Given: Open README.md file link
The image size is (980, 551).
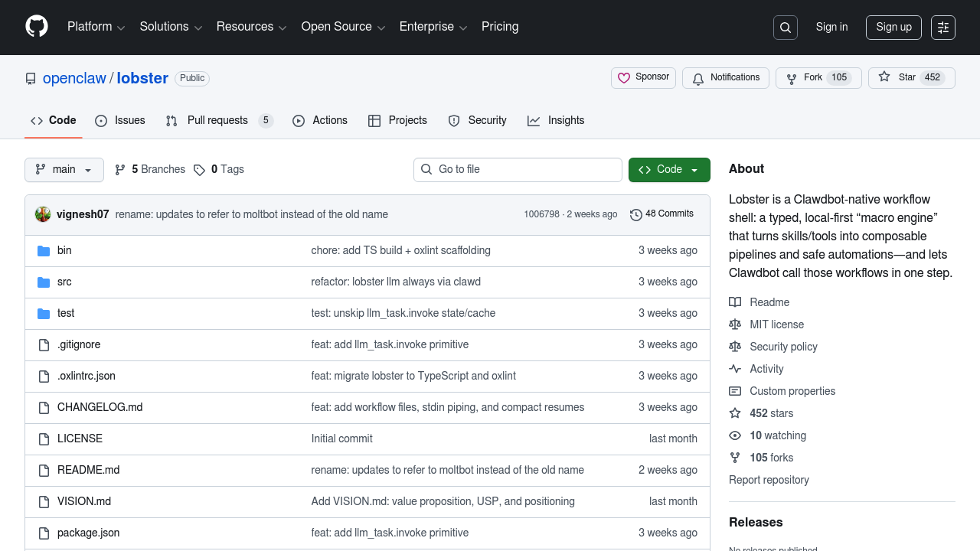Looking at the screenshot, I should (x=88, y=470).
